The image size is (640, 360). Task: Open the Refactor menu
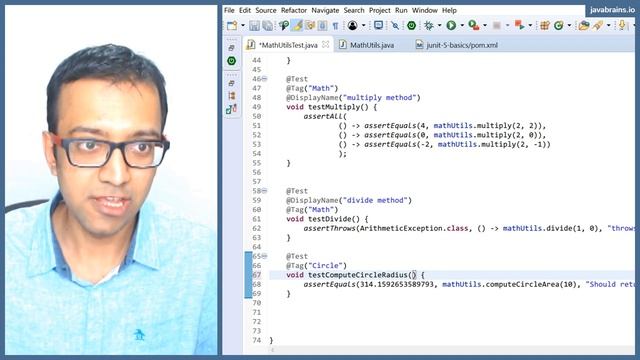(294, 10)
